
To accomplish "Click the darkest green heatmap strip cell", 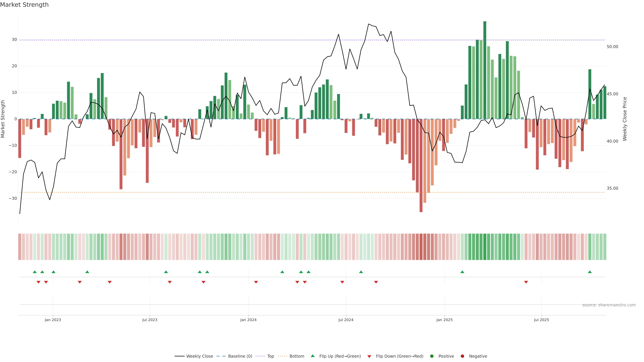I will [485, 247].
